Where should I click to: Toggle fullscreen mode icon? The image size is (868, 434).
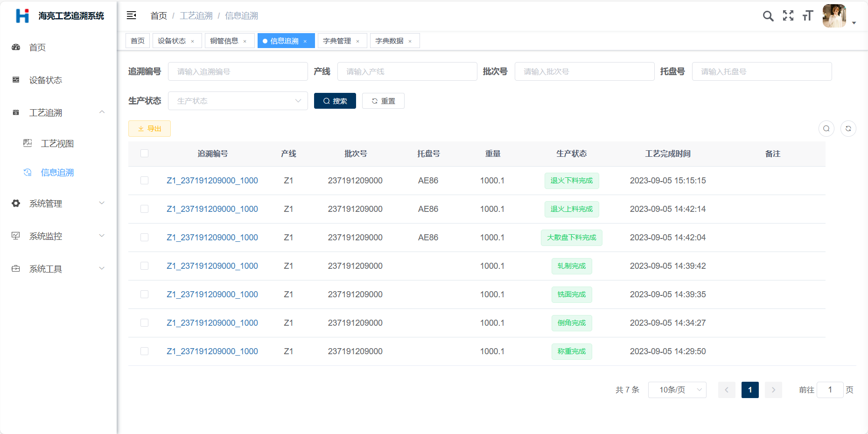788,15
